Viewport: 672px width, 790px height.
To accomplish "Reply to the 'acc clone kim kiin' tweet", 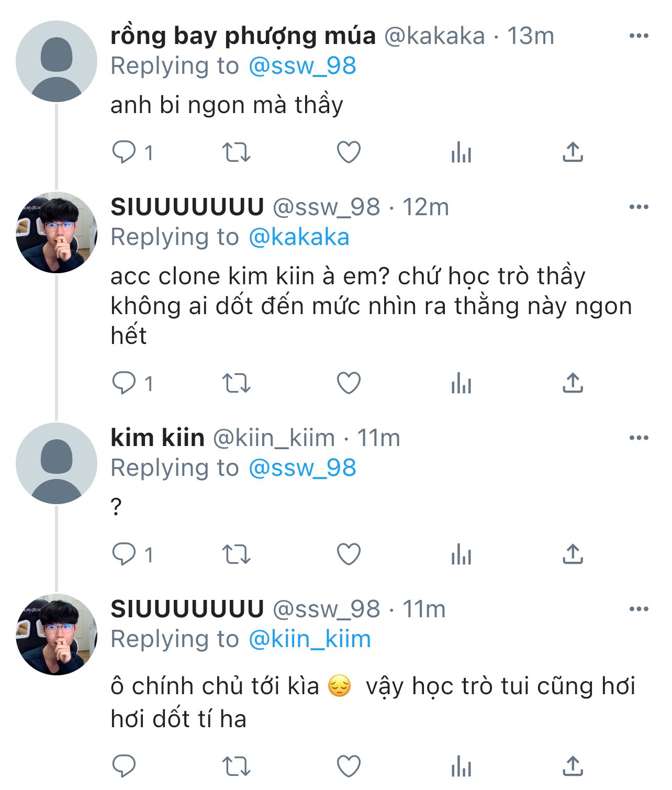I will [x=124, y=383].
